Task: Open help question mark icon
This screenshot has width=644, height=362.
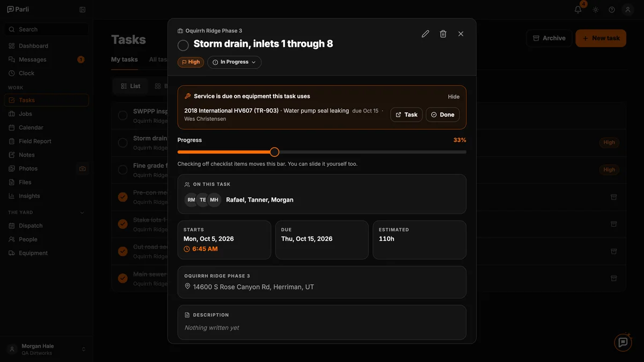Action: pos(612,10)
